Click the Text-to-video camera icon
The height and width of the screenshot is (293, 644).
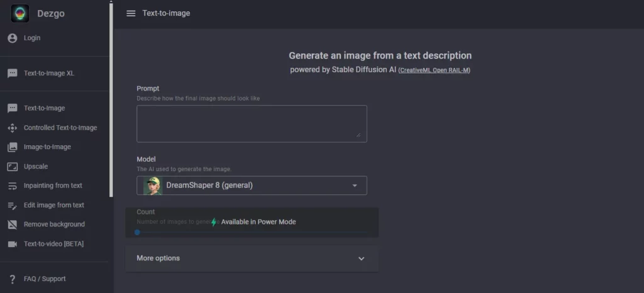(x=13, y=244)
